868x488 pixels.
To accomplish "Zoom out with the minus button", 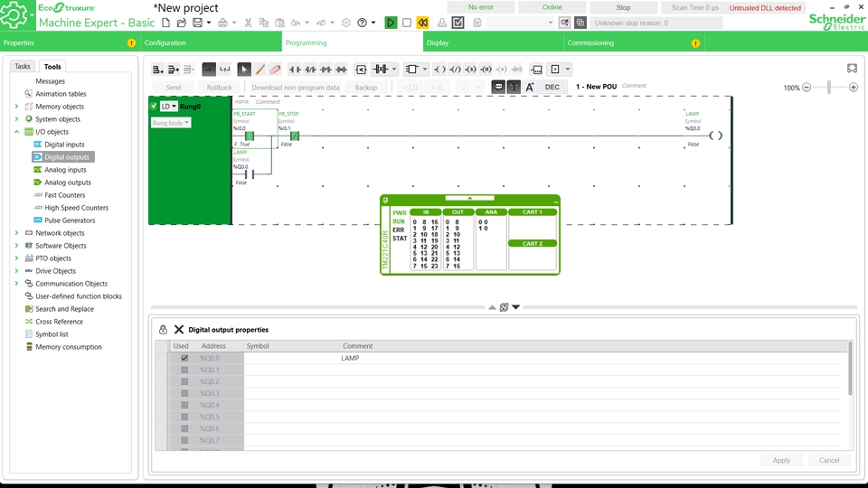I will tap(807, 88).
